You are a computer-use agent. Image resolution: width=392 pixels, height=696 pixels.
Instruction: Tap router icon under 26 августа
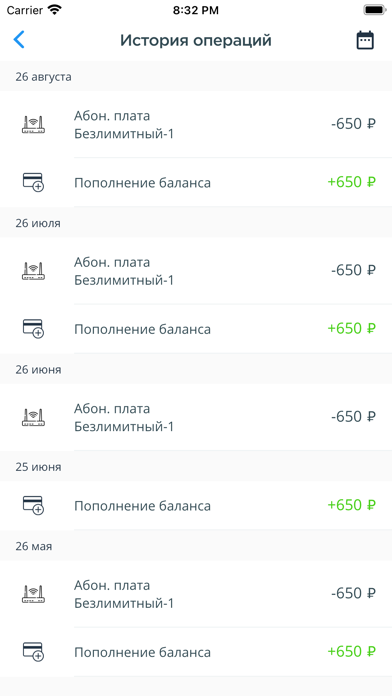point(34,125)
